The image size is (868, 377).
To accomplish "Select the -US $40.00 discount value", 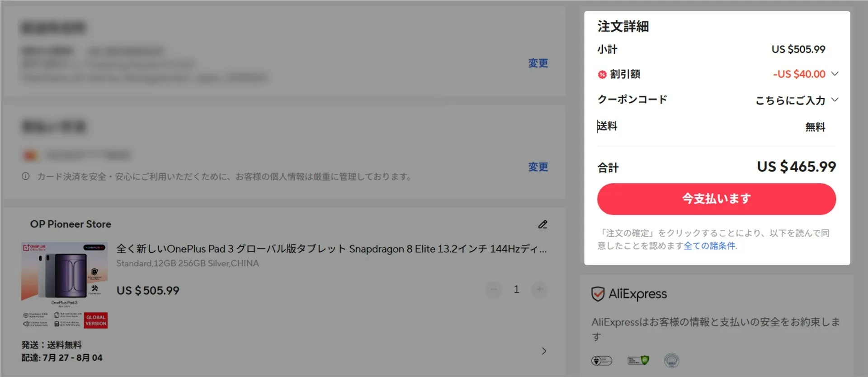I will coord(799,74).
